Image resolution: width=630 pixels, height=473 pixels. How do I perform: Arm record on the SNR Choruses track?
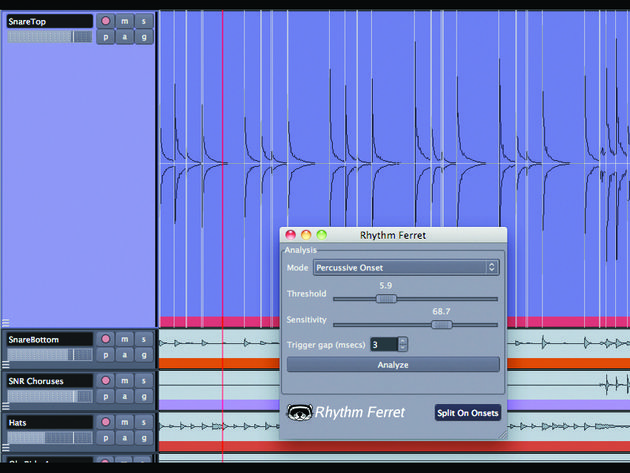click(x=106, y=381)
